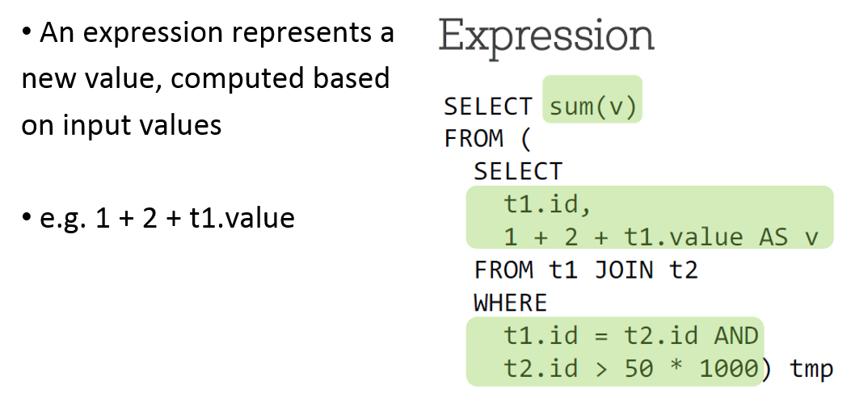Click the number 1000 in the code
The image size is (868, 398).
(728, 369)
